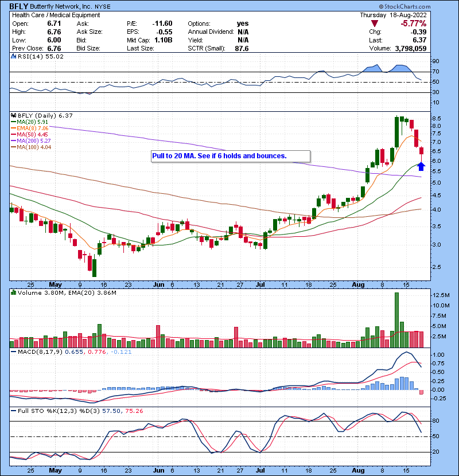Click the Options value yes

243,24
